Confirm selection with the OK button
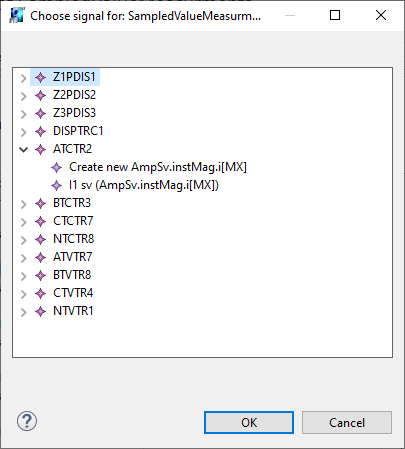 coord(249,422)
